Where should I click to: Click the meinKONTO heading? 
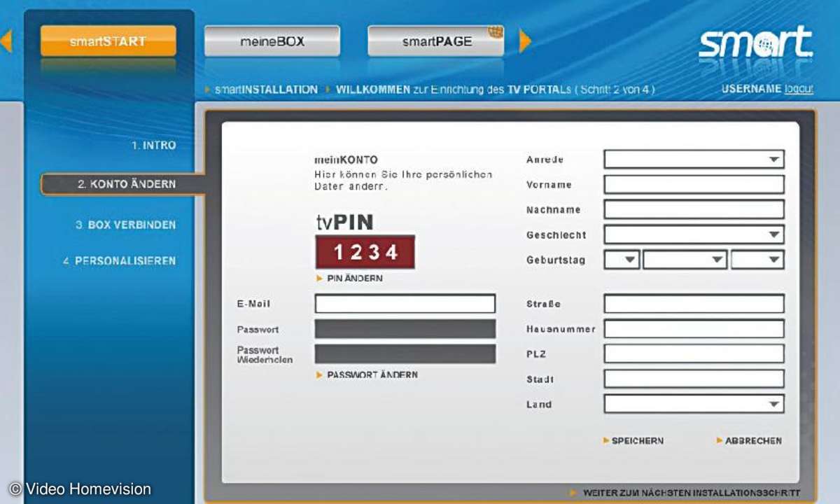tap(346, 160)
